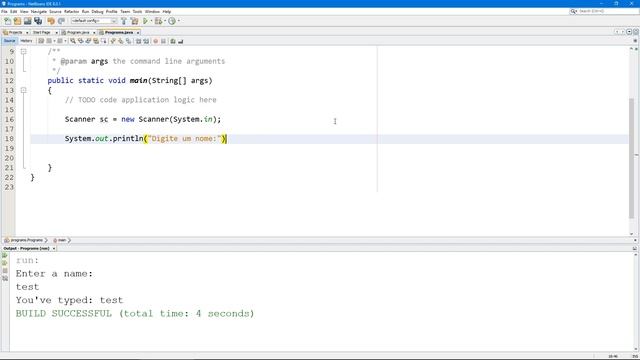This screenshot has height=360, width=640.
Task: Click the Find Previous Occurrence icon
Action: click(80, 41)
